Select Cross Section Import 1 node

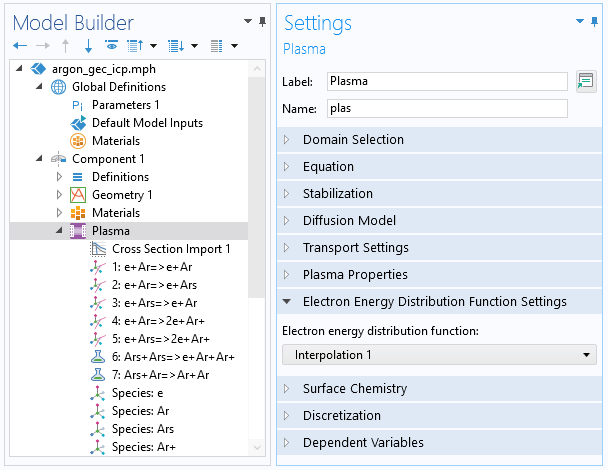point(171,249)
